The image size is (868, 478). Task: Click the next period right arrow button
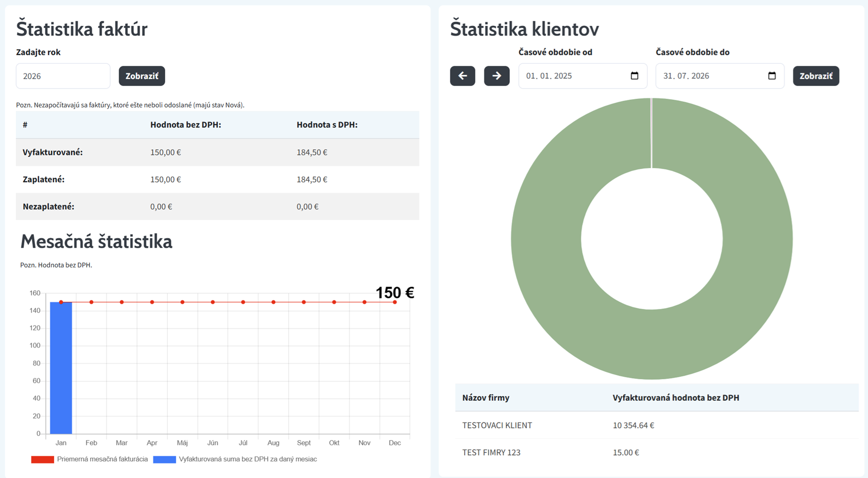(497, 76)
